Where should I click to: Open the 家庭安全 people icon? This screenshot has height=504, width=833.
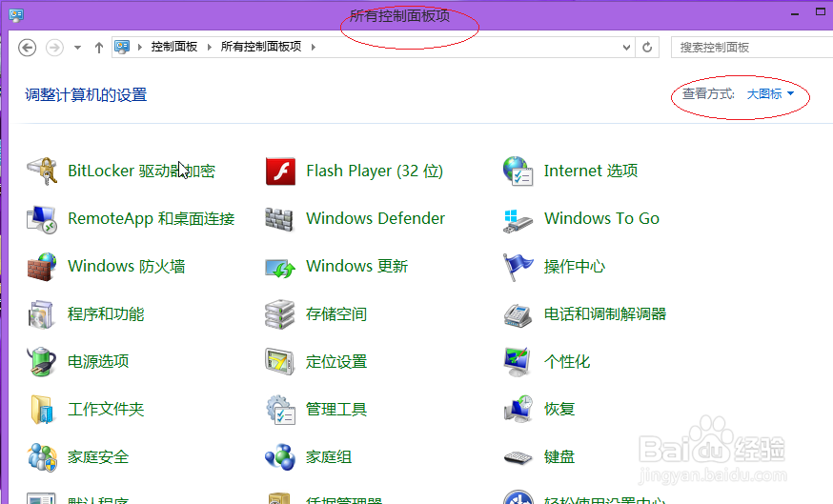coord(42,457)
